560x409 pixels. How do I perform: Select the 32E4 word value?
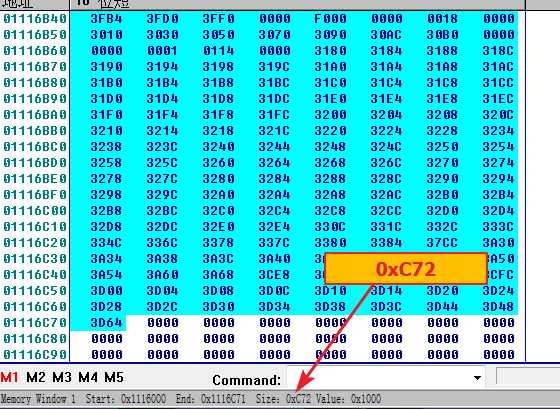click(x=274, y=227)
